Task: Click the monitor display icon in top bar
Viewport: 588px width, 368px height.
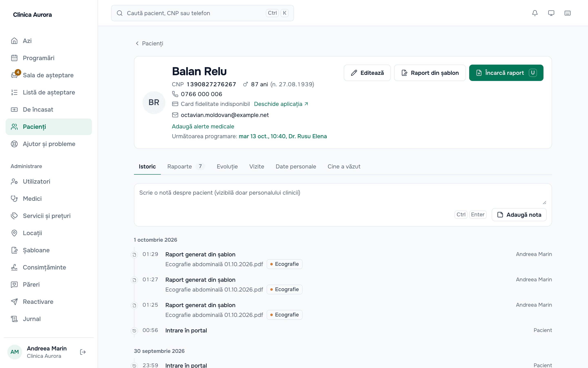Action: 551,13
